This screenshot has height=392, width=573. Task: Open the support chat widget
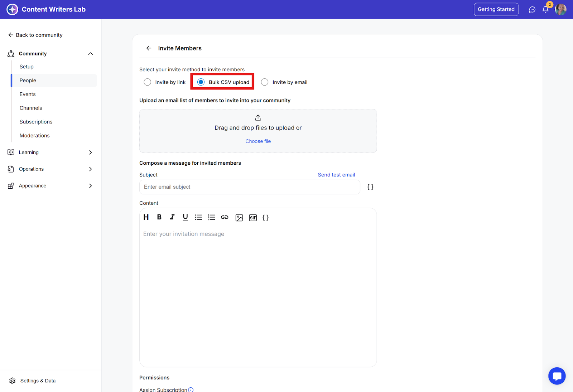tap(557, 376)
